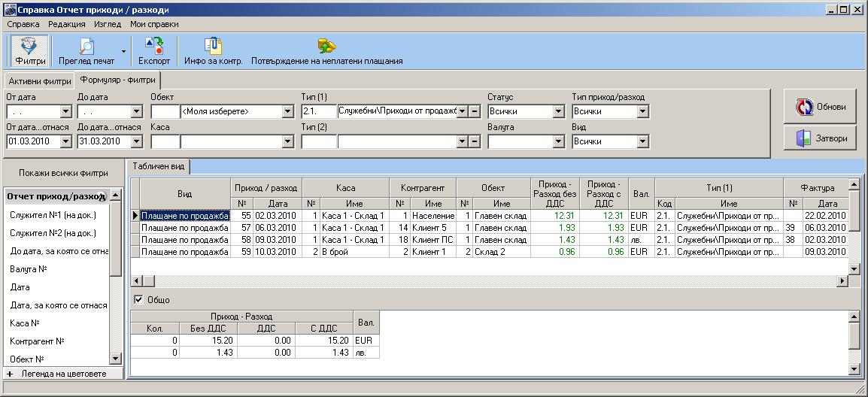Viewport: 868px width, 397px height.
Task: Click search icon in Отчет приход/разход header
Action: (x=102, y=195)
